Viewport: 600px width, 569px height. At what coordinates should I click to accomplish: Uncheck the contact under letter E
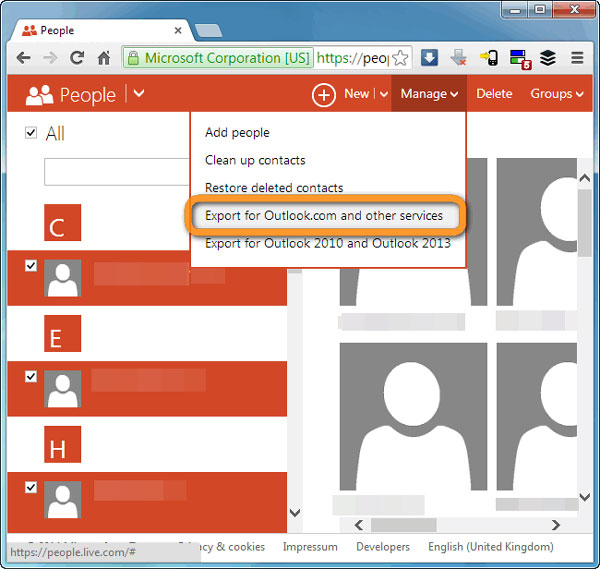(x=31, y=376)
